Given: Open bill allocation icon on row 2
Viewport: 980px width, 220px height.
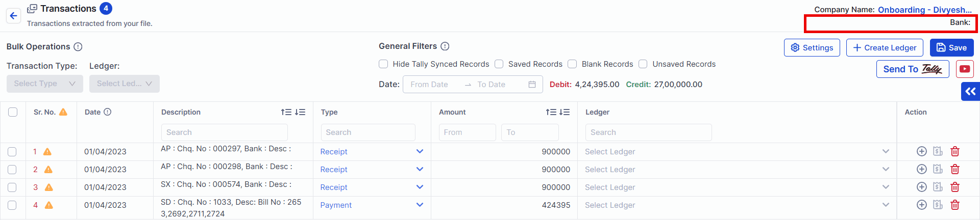Looking at the screenshot, I should [x=938, y=169].
